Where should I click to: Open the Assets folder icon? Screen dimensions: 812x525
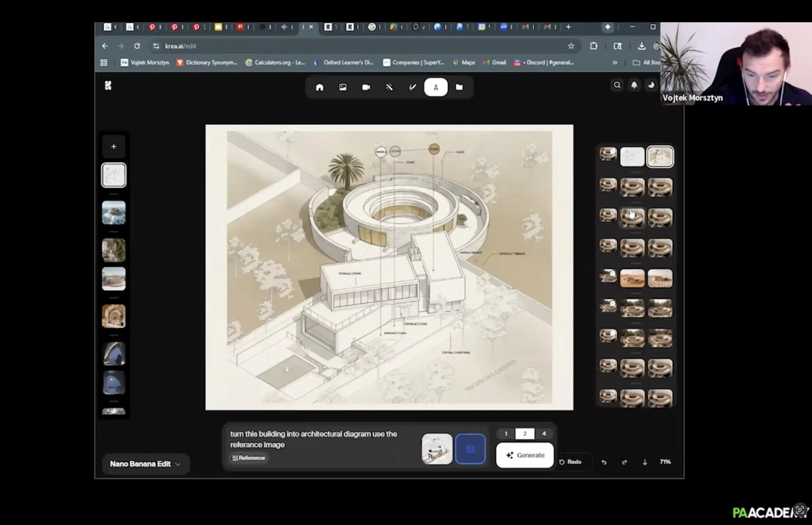point(459,87)
